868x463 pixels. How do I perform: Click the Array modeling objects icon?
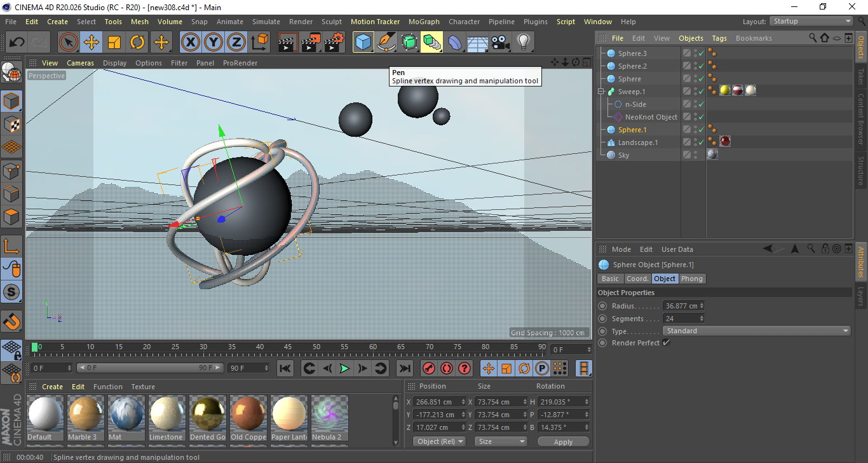point(431,43)
